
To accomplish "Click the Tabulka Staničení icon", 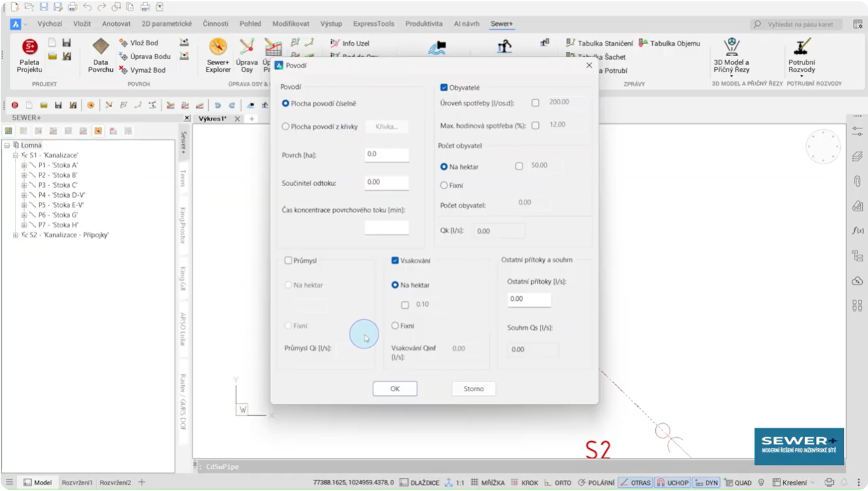I will (x=571, y=43).
